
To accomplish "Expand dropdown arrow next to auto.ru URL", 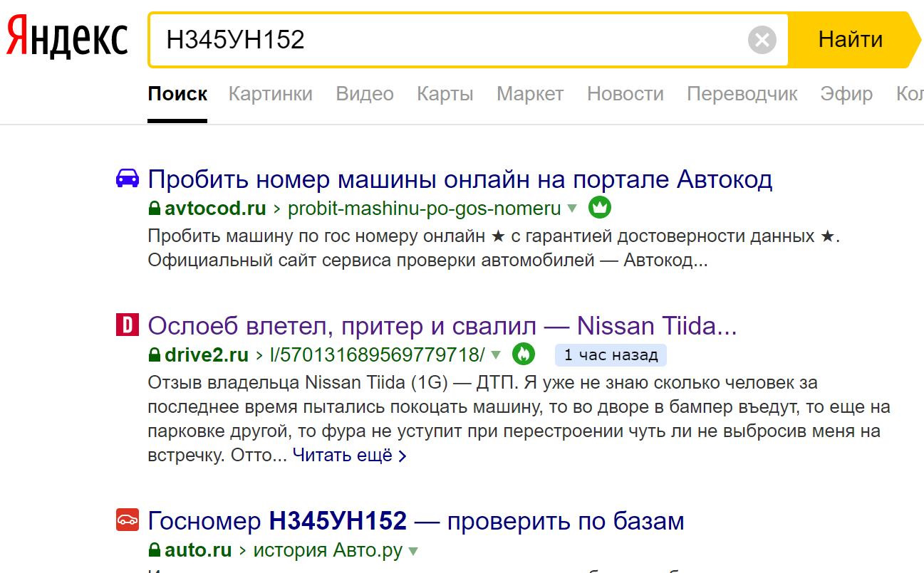I will tap(413, 551).
